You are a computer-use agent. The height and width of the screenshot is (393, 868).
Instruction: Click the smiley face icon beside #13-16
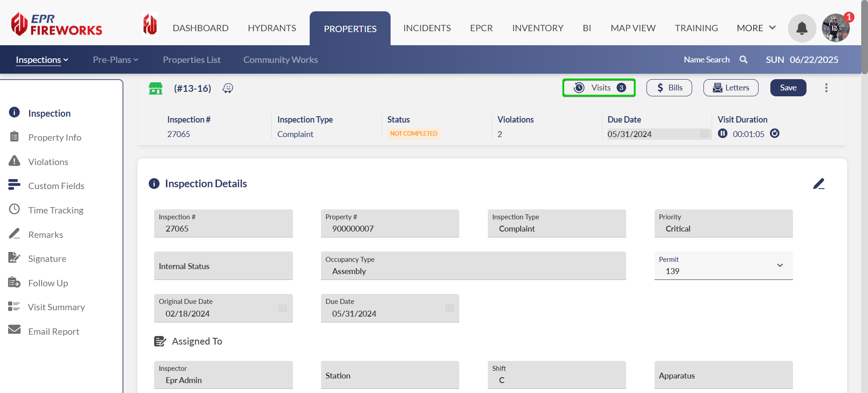228,88
